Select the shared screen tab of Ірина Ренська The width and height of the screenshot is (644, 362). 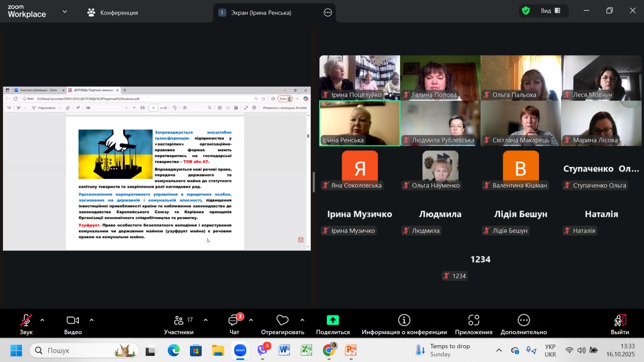click(x=261, y=12)
